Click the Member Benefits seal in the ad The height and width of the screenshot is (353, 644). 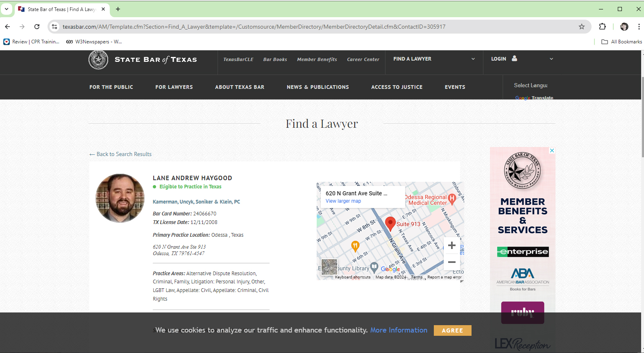(x=522, y=171)
